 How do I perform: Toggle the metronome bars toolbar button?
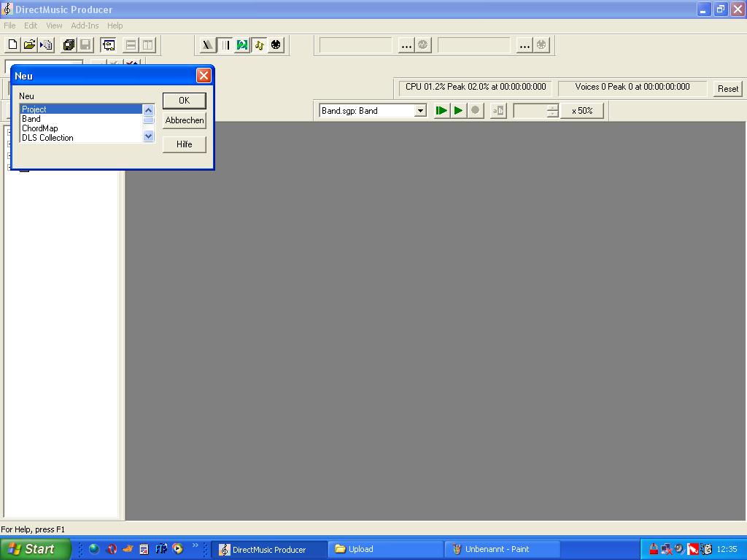[225, 44]
